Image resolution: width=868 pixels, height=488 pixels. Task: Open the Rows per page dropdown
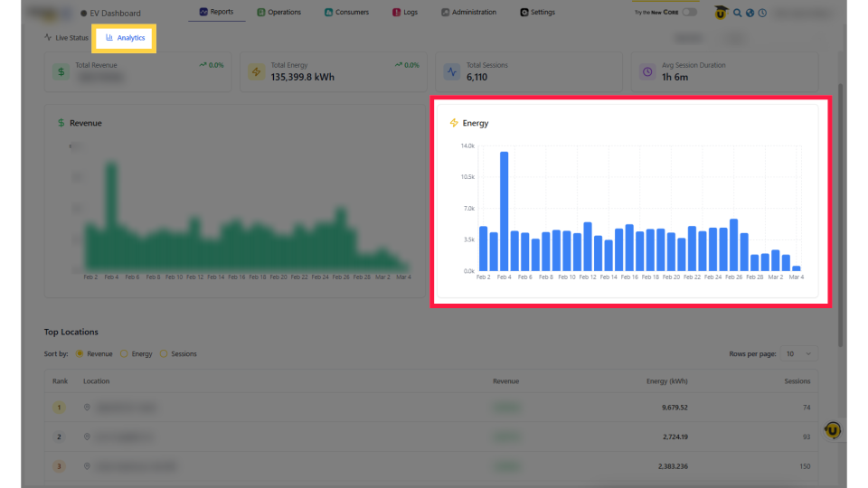[x=798, y=353]
